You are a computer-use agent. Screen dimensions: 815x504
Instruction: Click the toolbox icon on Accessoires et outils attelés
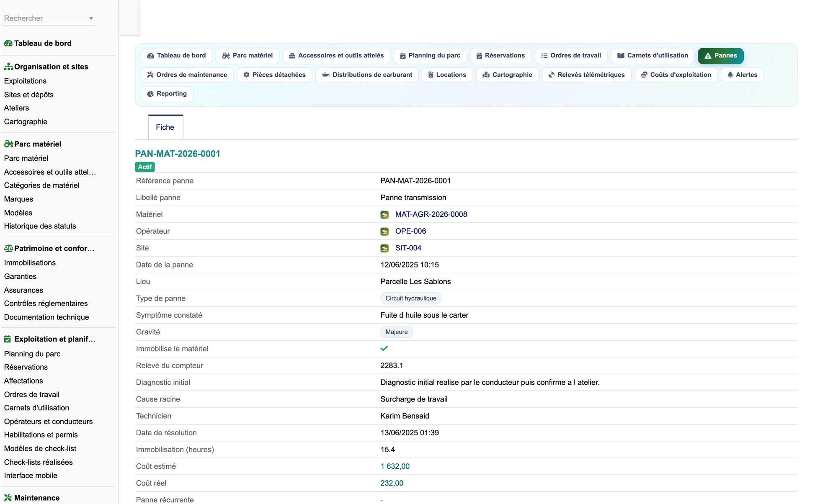coord(292,56)
